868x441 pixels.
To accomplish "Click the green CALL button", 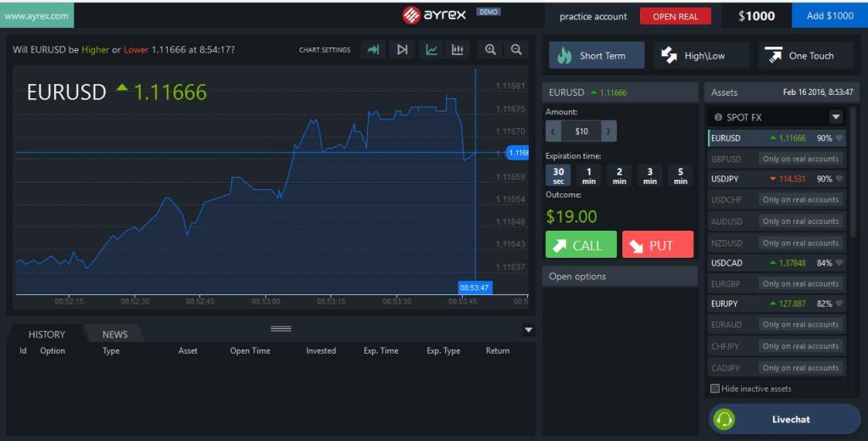I will click(x=581, y=244).
